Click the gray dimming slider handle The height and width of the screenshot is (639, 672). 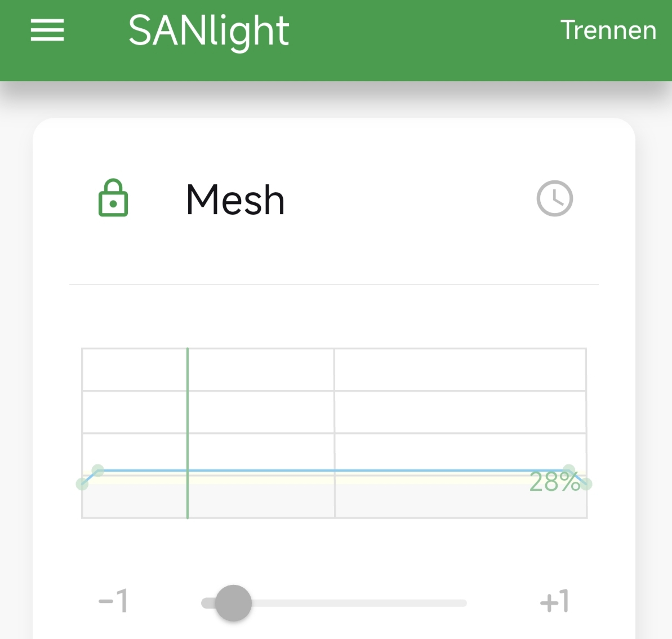[x=233, y=603]
